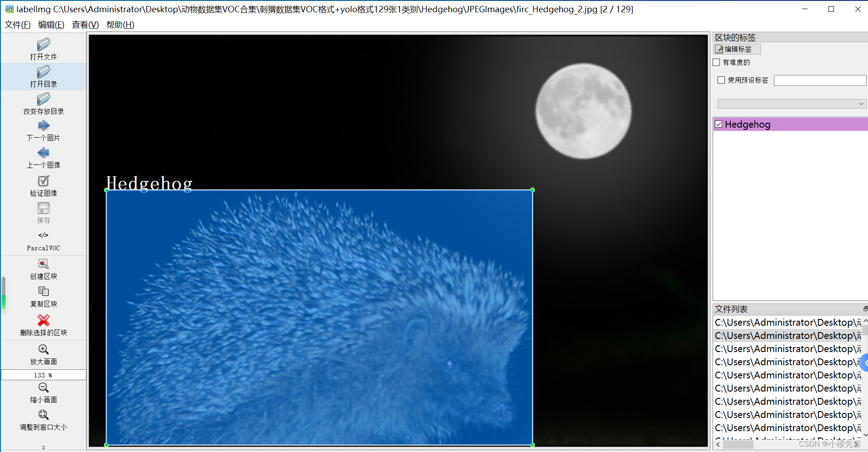Click bottom-right green handle of bounding box
Image resolution: width=868 pixels, height=452 pixels.
coord(533,445)
